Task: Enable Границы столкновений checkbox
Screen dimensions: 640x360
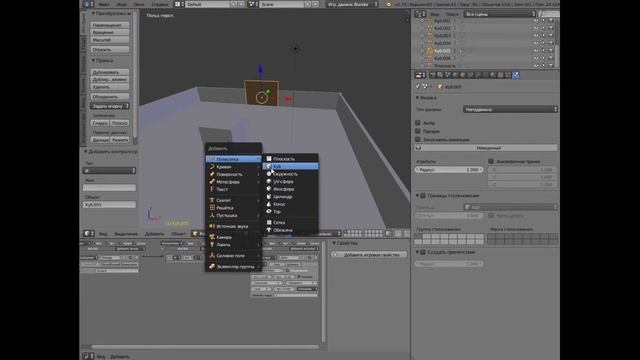Action: [x=423, y=196]
